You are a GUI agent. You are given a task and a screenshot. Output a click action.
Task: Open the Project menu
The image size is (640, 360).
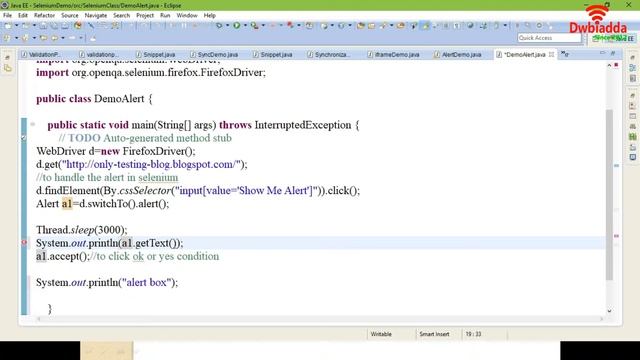145,16
